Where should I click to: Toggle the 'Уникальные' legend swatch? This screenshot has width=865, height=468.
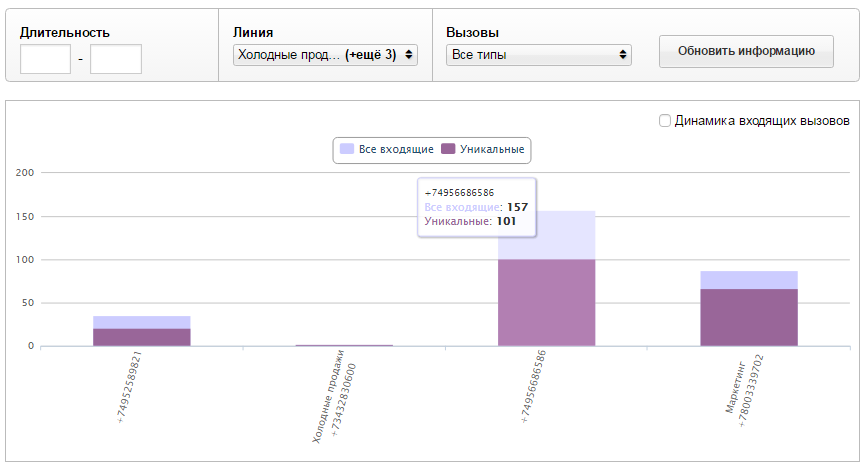[x=448, y=149]
